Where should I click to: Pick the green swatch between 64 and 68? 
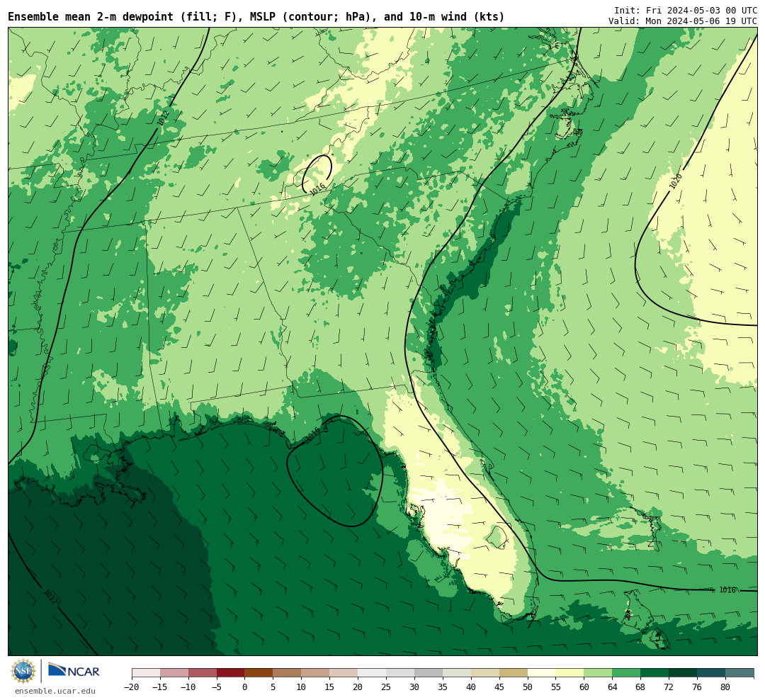pos(626,673)
